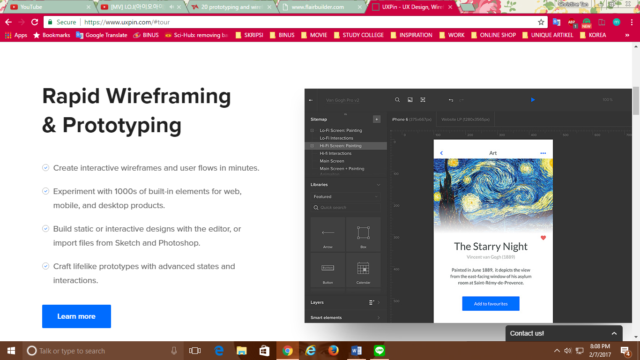The image size is (640, 360).
Task: Show hidden system tray icons
Action: 557,351
